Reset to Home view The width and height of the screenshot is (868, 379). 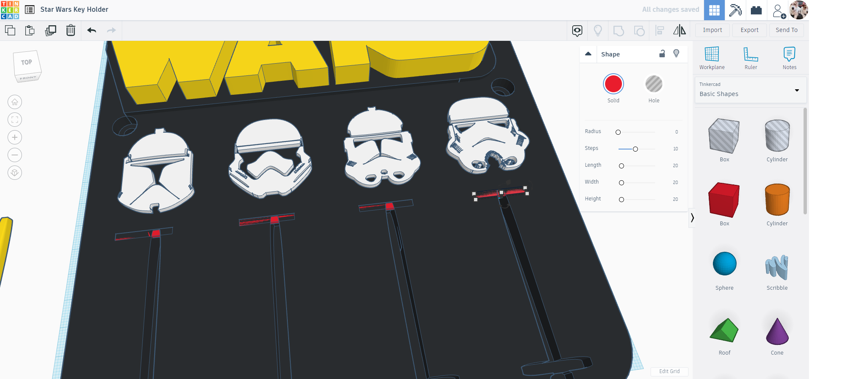(15, 102)
